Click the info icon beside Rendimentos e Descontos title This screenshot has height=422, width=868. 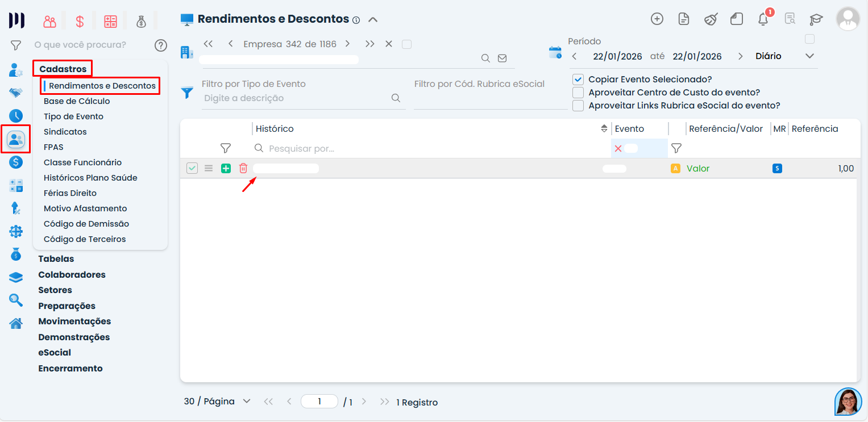tap(356, 20)
